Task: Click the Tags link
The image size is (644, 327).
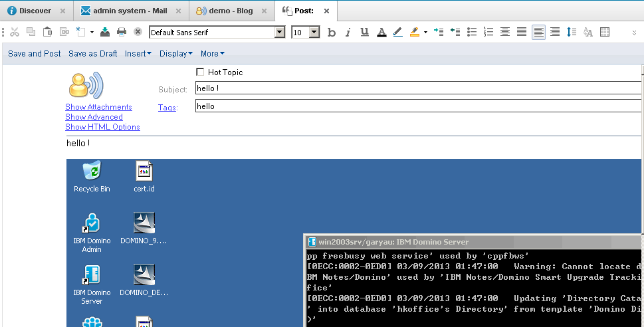Action: (x=167, y=108)
